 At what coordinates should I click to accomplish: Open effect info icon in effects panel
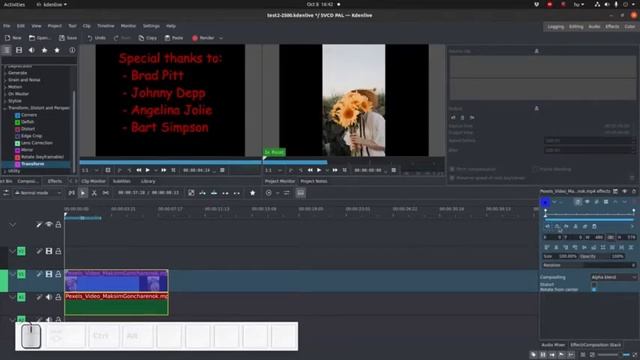[72, 50]
